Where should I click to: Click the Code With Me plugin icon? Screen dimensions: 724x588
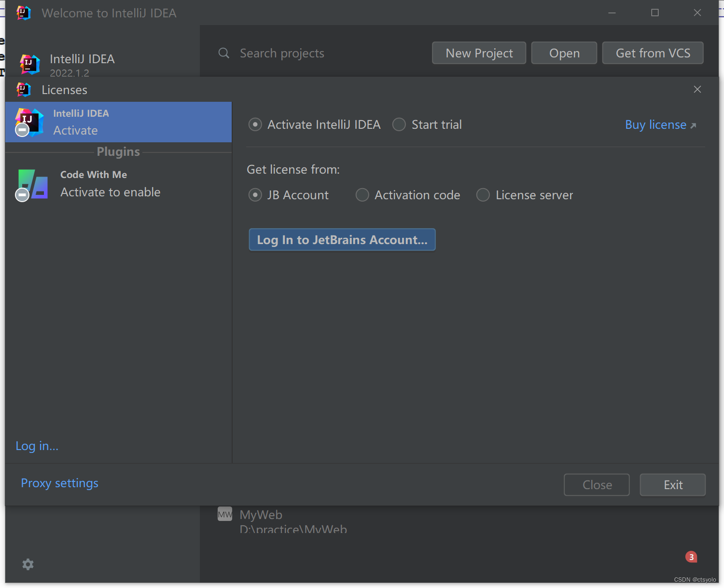point(32,185)
